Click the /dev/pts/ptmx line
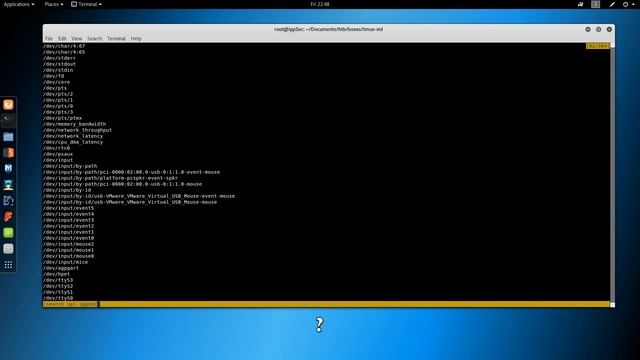 pyautogui.click(x=62, y=118)
